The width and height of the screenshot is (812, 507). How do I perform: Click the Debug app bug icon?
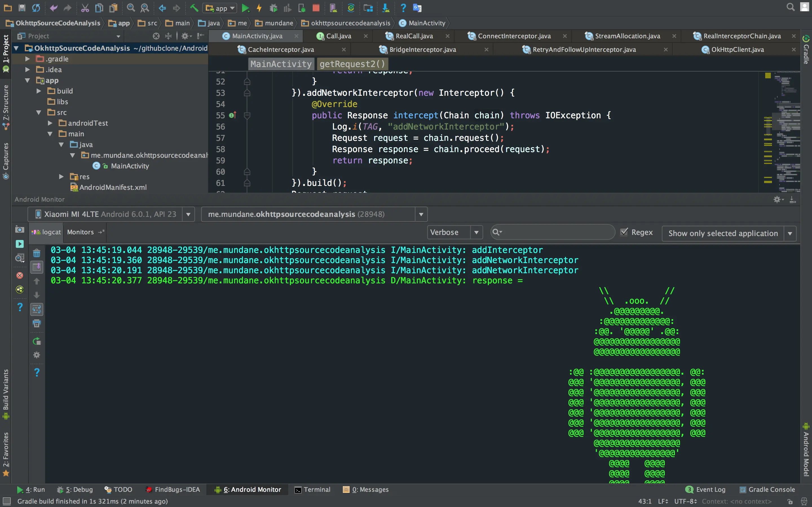(x=273, y=8)
